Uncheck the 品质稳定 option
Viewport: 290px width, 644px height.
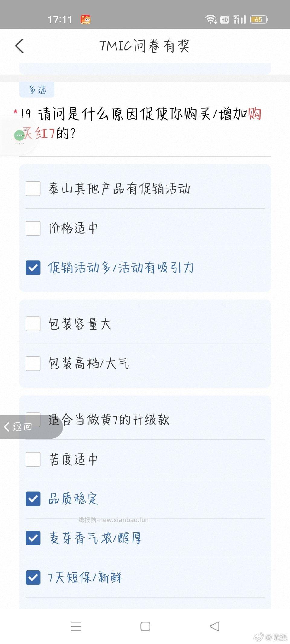pos(33,499)
